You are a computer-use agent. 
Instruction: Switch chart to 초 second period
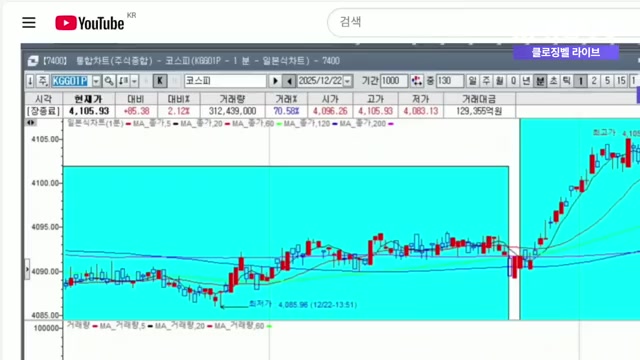coord(553,81)
